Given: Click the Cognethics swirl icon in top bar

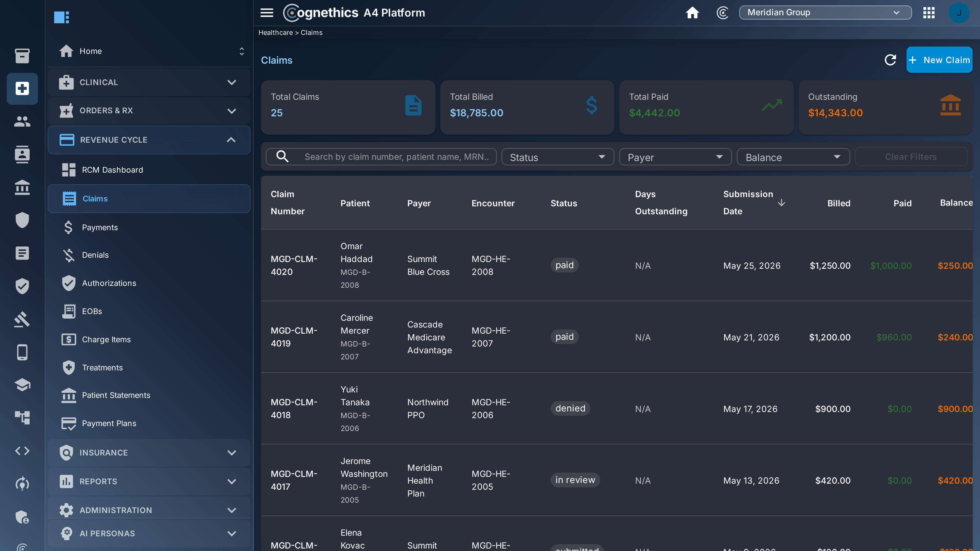Looking at the screenshot, I should 722,13.
